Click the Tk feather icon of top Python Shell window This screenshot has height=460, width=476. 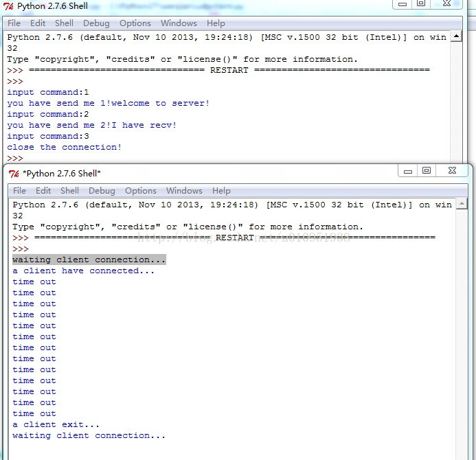coord(8,6)
